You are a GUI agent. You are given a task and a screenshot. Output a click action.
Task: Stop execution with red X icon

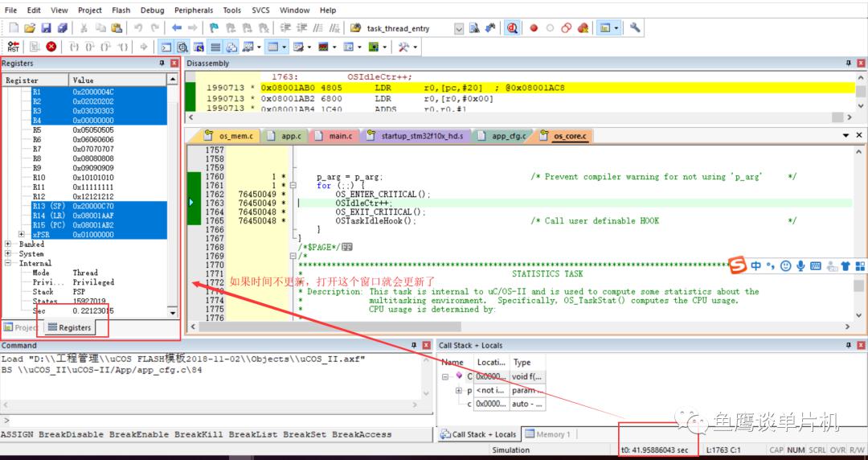coord(51,47)
